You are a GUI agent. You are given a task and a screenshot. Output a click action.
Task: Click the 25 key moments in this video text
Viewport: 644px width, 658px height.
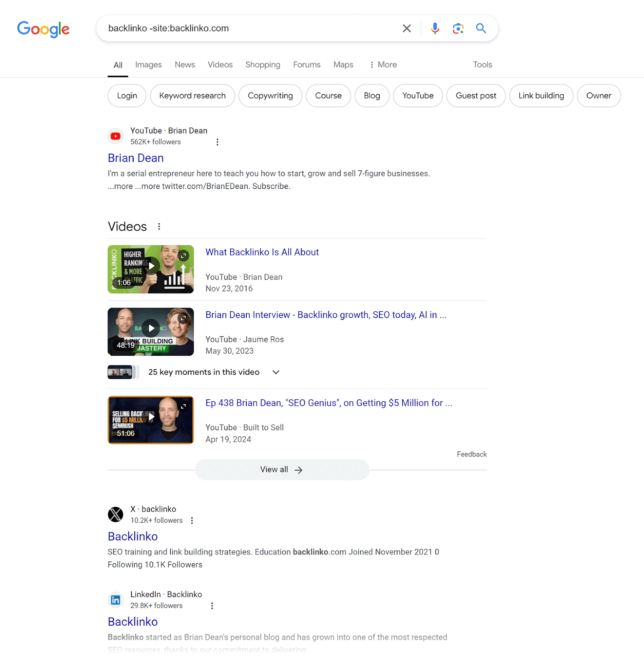[x=204, y=372]
